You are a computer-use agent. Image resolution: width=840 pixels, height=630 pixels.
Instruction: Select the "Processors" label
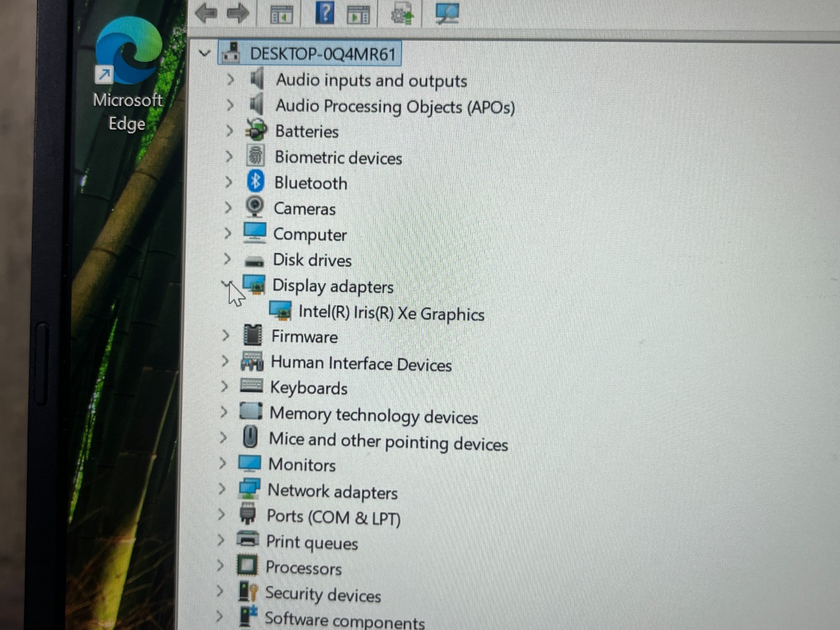pyautogui.click(x=303, y=568)
